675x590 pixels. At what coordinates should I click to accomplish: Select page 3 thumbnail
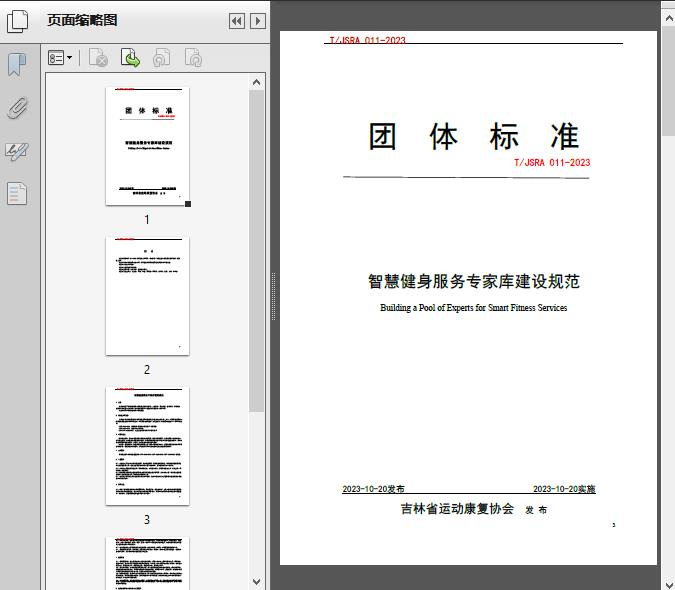147,446
